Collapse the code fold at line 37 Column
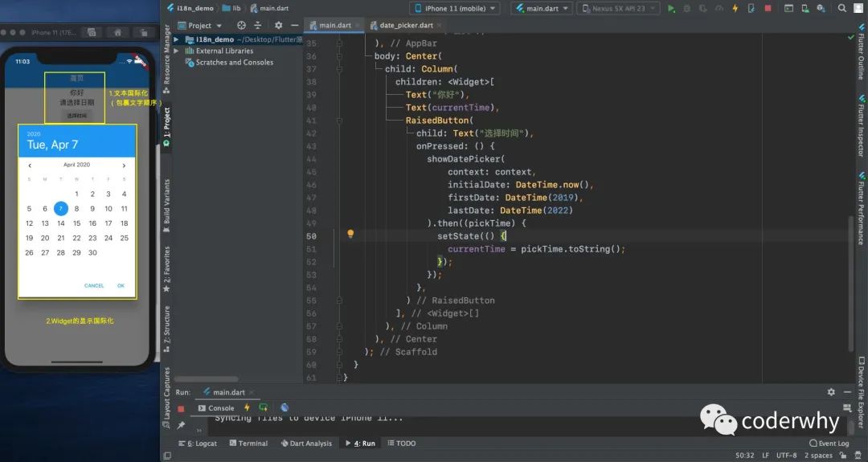This screenshot has height=462, width=868. click(339, 69)
